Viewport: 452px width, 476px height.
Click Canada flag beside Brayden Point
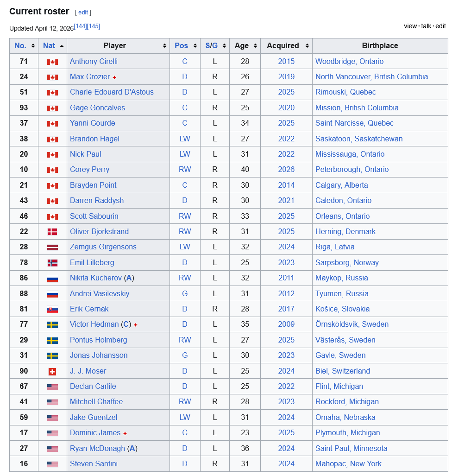tap(52, 185)
